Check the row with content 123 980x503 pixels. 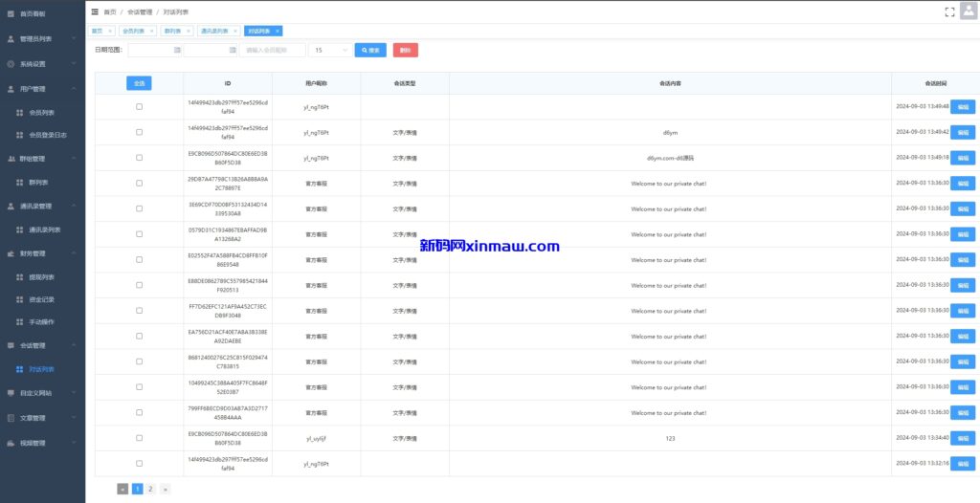pyautogui.click(x=139, y=438)
